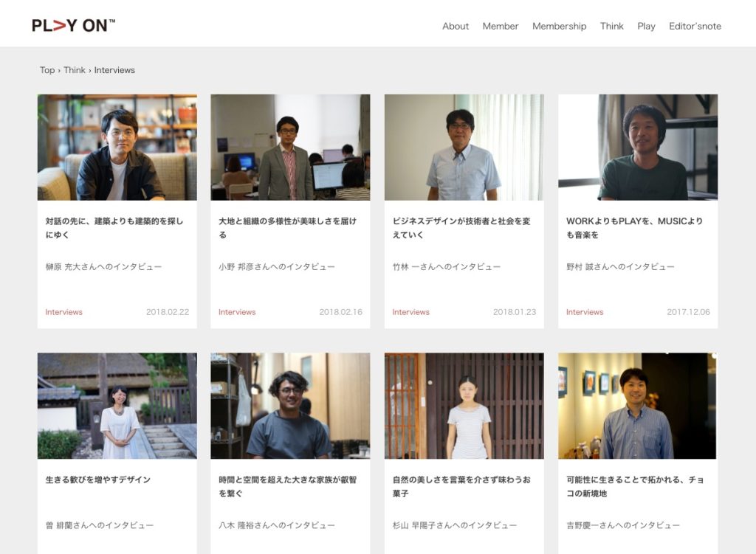
Task: Click the date 2018.02.16
Action: click(x=340, y=312)
